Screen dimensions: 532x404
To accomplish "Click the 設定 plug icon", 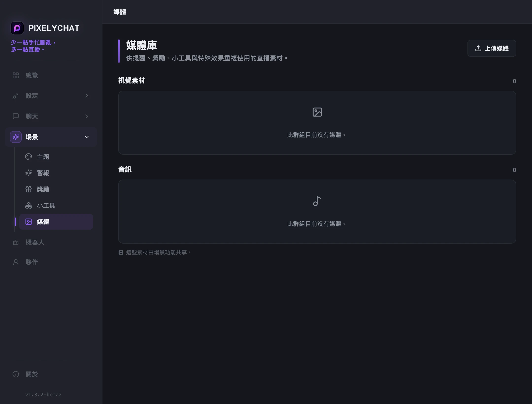I will tap(16, 96).
